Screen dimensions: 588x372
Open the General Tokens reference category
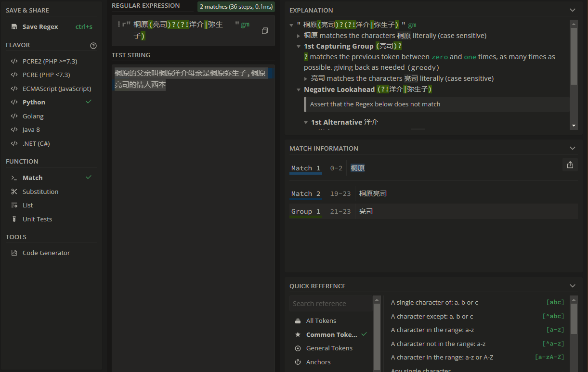click(330, 348)
